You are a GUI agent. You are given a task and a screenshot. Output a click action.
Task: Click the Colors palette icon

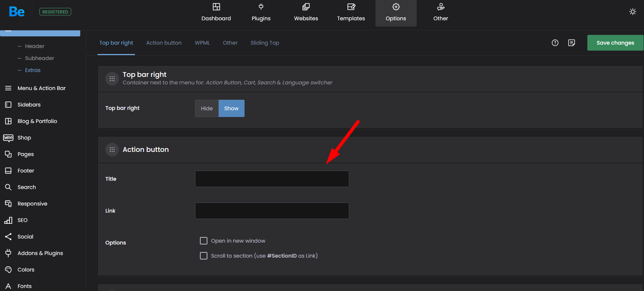[8, 270]
